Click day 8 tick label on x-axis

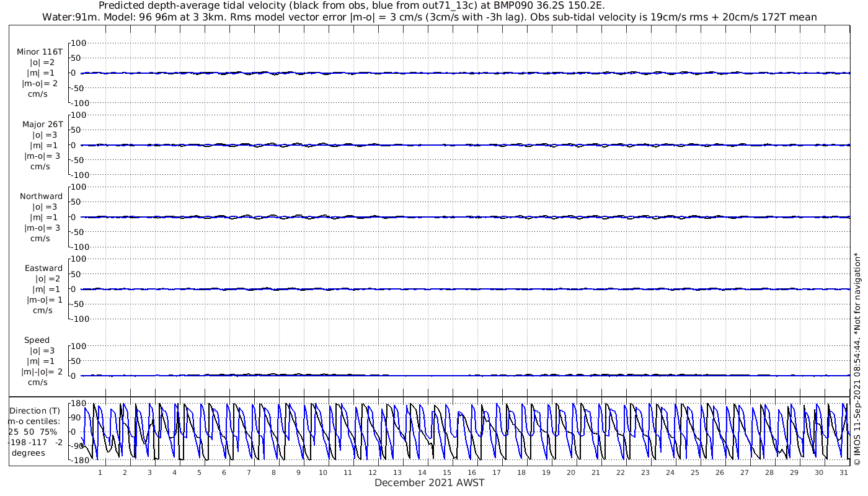point(273,472)
